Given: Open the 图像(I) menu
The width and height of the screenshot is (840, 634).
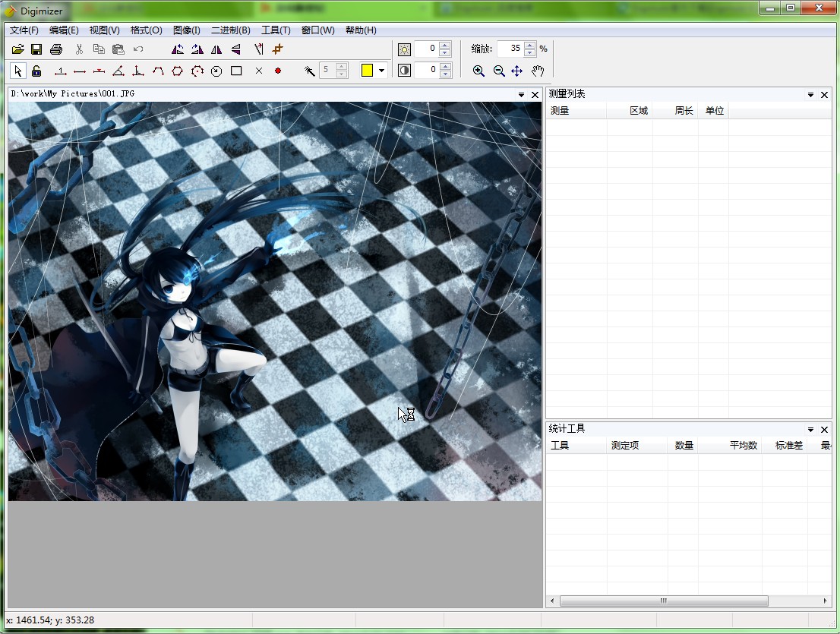Looking at the screenshot, I should click(x=186, y=30).
